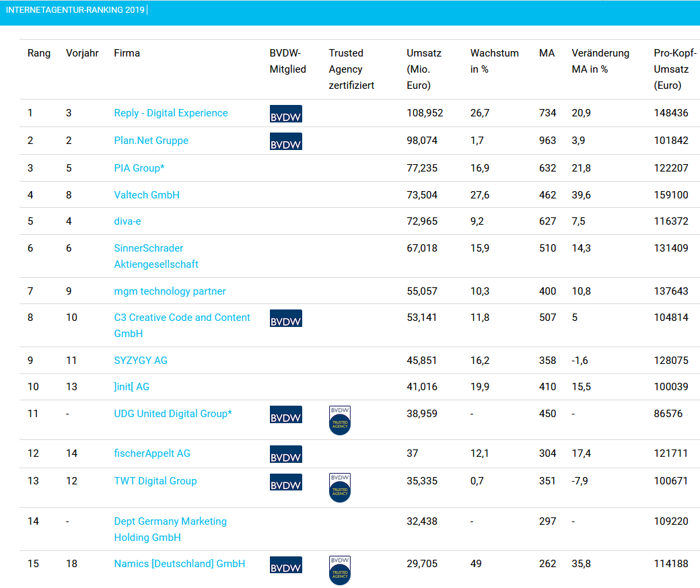
Task: Select per-capita revenue 86576
Action: 668,414
